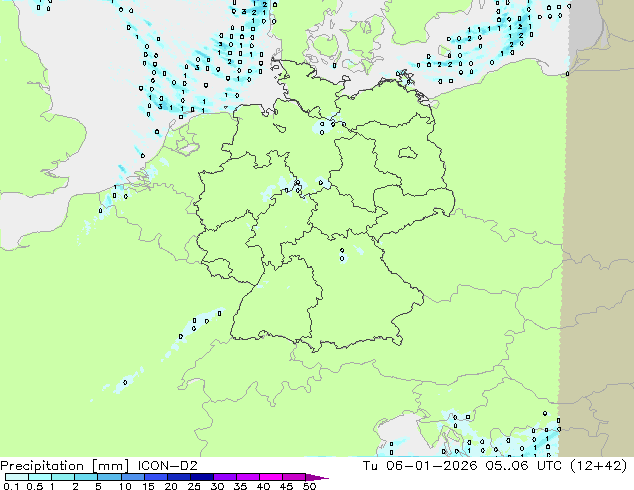Click the '05..06 UTC' time text
The height and width of the screenshot is (490, 634).
524,466
